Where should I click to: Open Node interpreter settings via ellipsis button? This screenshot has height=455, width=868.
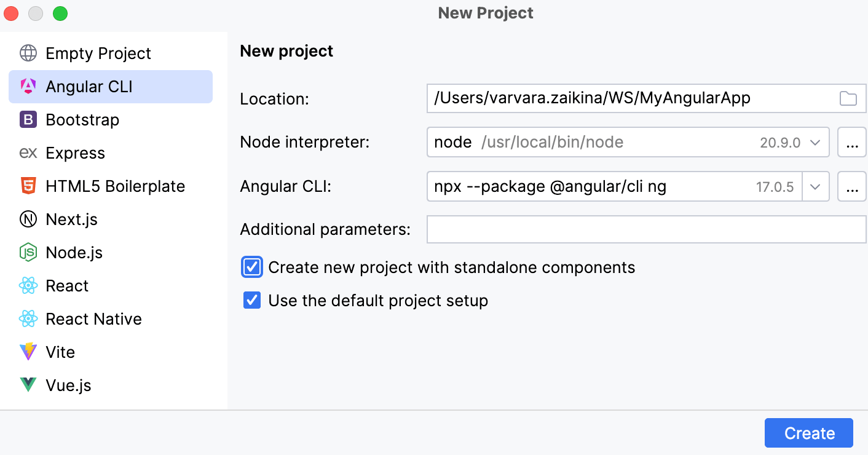(852, 142)
